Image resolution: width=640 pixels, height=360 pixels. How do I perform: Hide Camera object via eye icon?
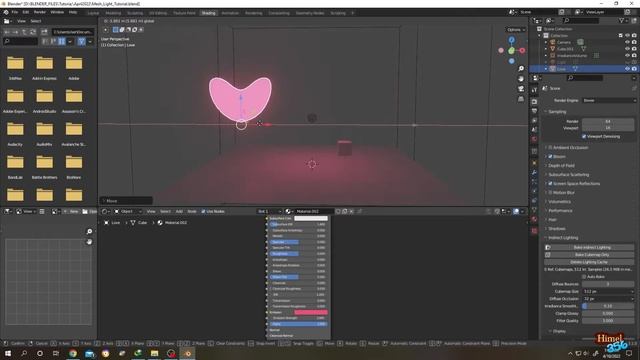[627, 42]
